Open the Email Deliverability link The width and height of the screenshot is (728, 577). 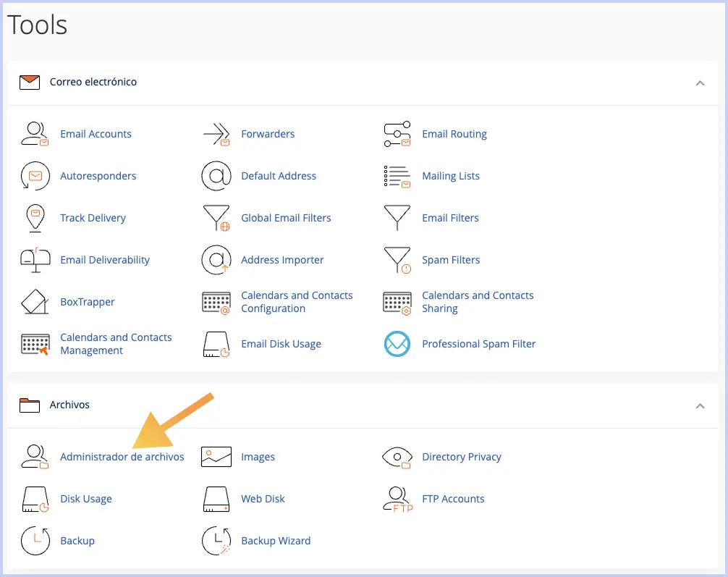(x=106, y=260)
